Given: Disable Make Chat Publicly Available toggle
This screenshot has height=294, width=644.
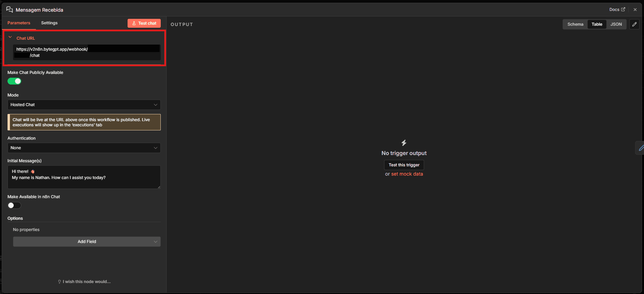Looking at the screenshot, I should 14,81.
